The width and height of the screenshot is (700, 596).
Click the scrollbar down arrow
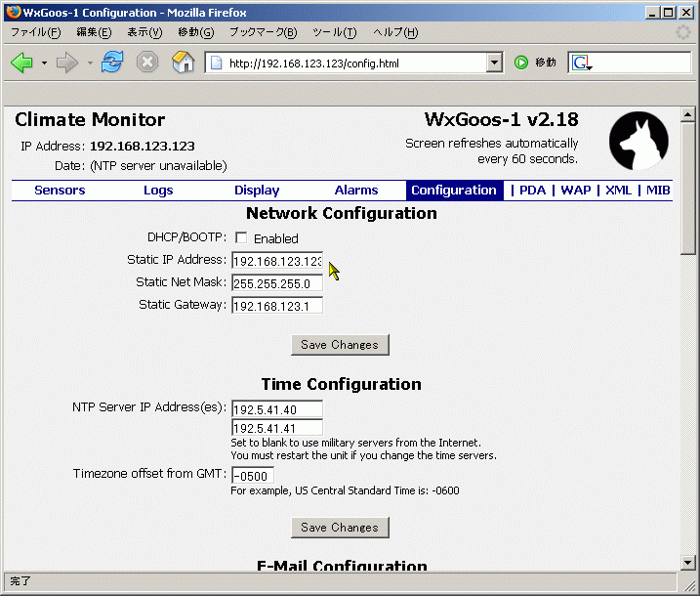(x=687, y=563)
